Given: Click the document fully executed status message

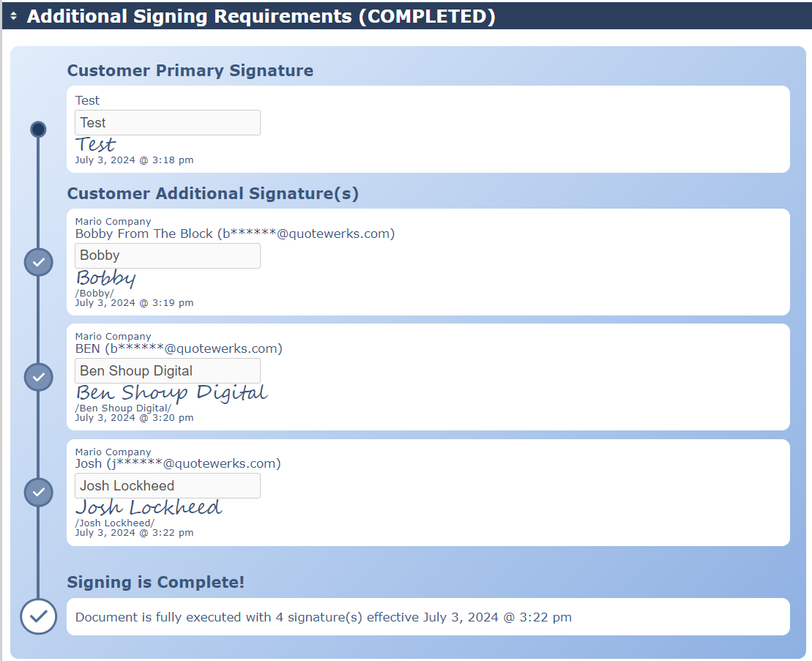Looking at the screenshot, I should coord(323,617).
